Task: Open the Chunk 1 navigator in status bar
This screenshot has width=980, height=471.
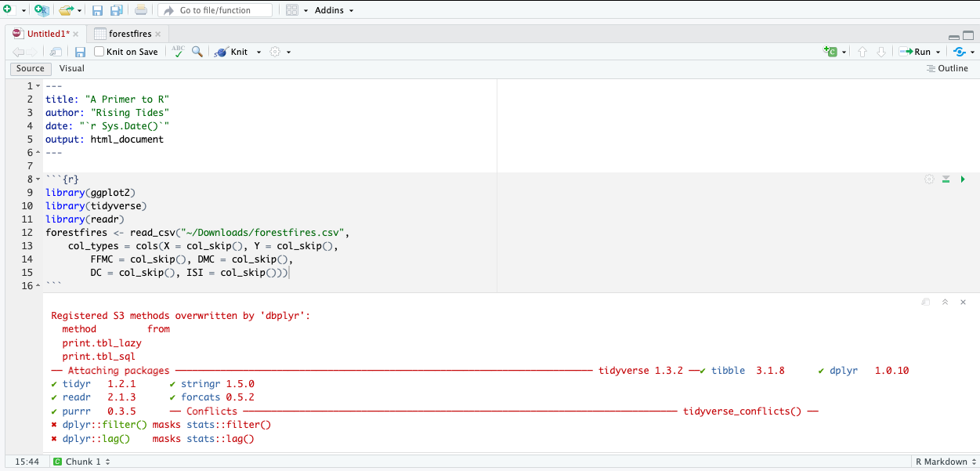Action: 81,462
